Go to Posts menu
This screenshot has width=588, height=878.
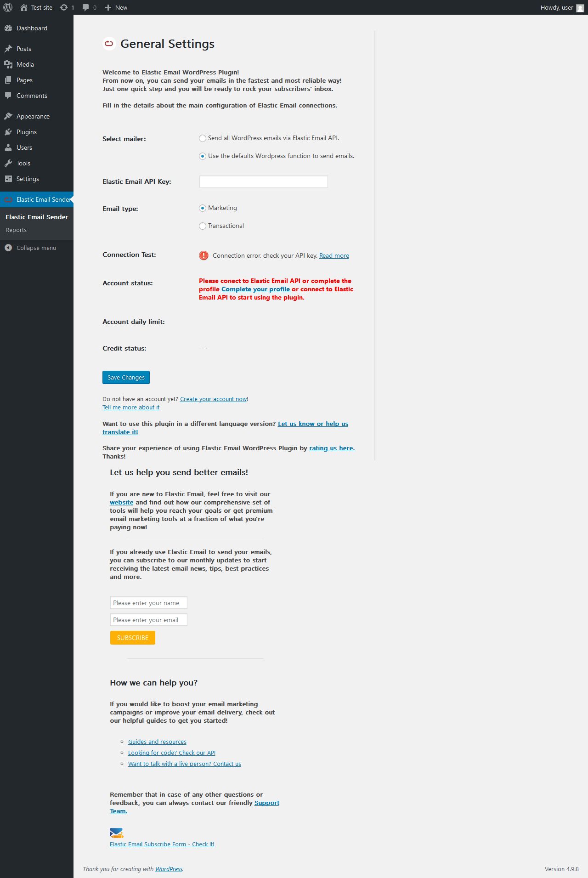point(37,49)
